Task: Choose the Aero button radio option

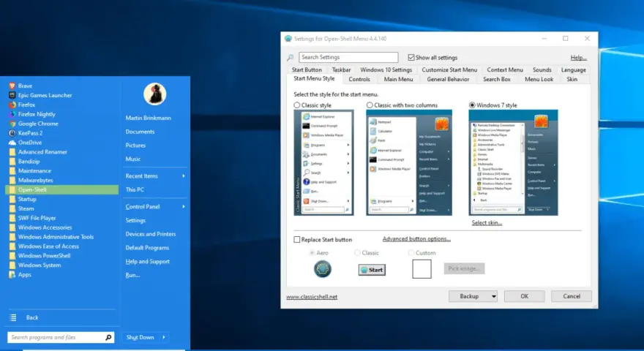Action: (x=312, y=253)
